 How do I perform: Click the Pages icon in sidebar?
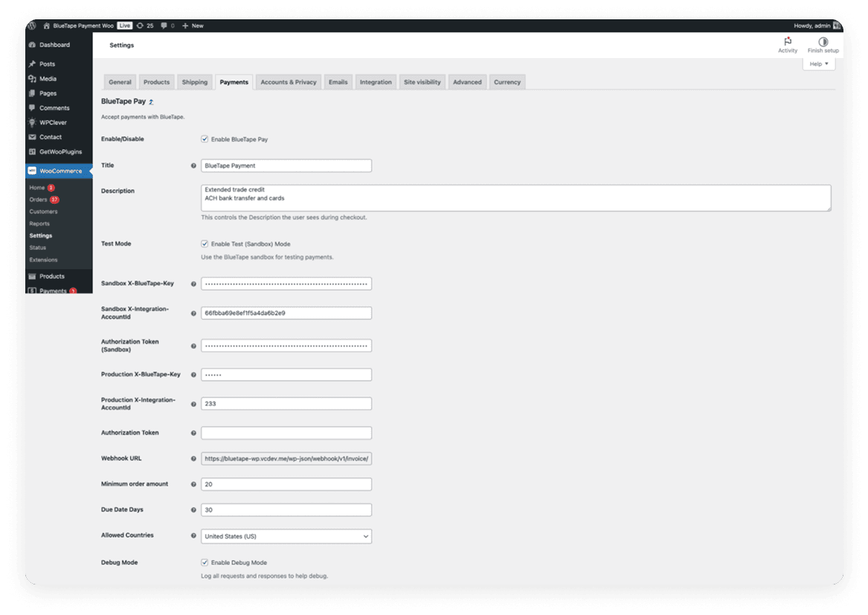(x=32, y=93)
